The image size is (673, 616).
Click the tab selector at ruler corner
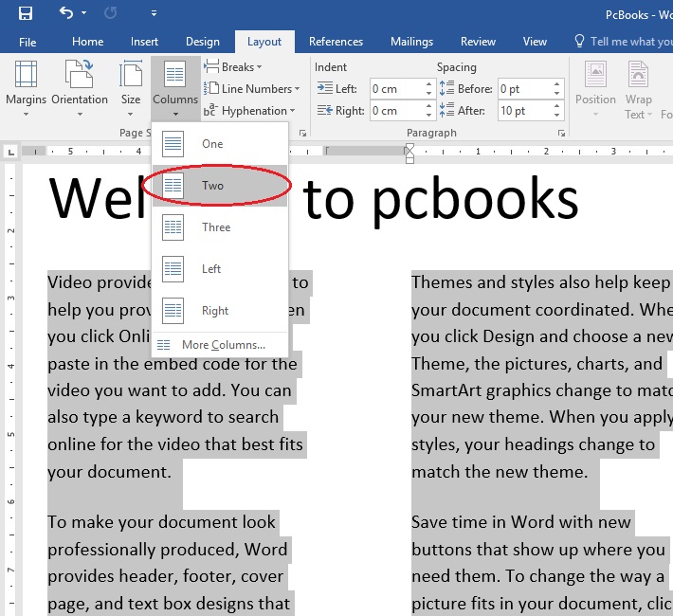tap(11, 152)
